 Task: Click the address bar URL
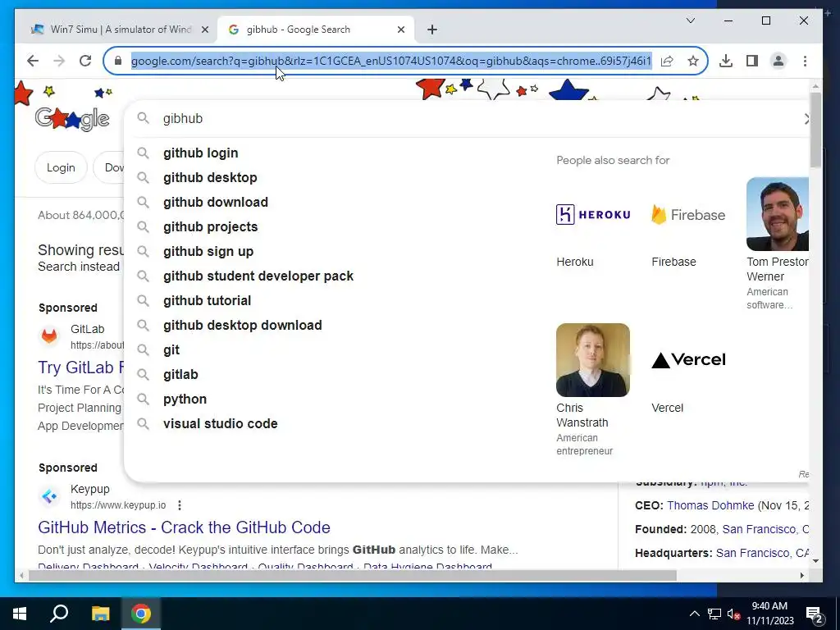(391, 61)
